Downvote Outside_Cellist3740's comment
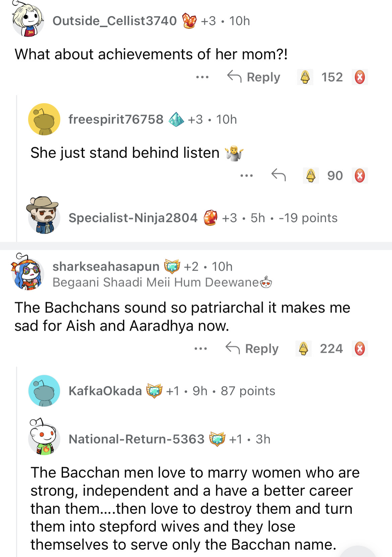This screenshot has width=392, height=557. pos(360,77)
